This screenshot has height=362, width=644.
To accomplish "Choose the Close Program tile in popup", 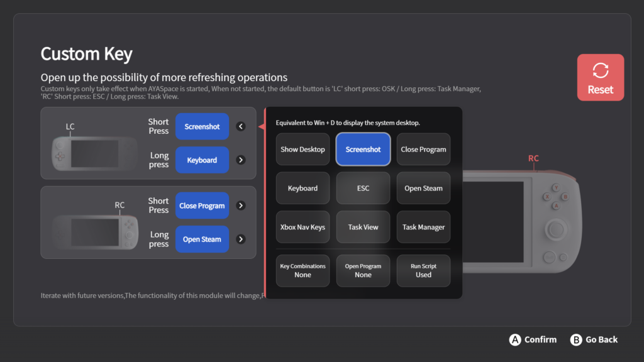I will pyautogui.click(x=423, y=150).
